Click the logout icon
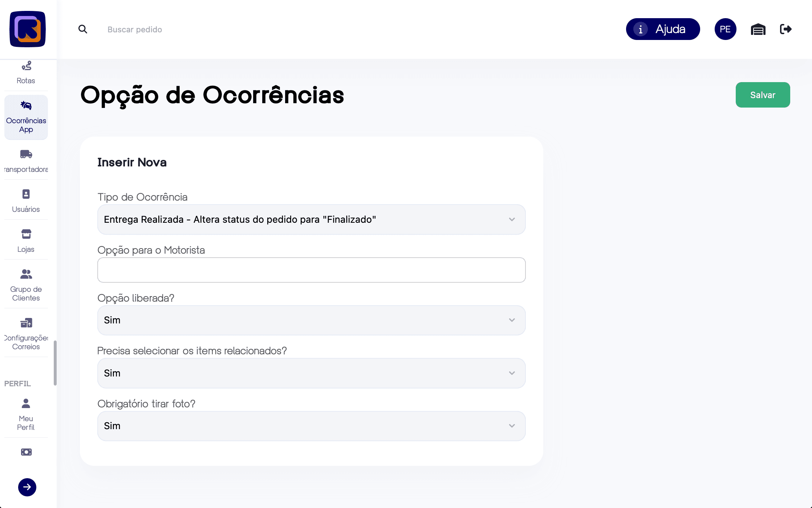The height and width of the screenshot is (508, 812). click(785, 29)
